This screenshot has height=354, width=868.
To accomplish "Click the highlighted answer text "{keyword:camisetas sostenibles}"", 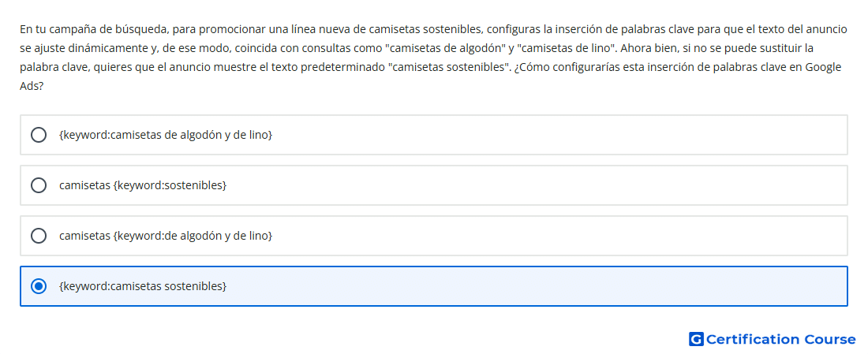I will (143, 286).
